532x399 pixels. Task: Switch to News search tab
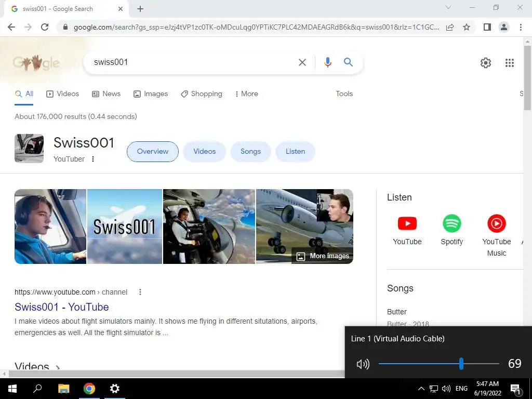coord(106,94)
